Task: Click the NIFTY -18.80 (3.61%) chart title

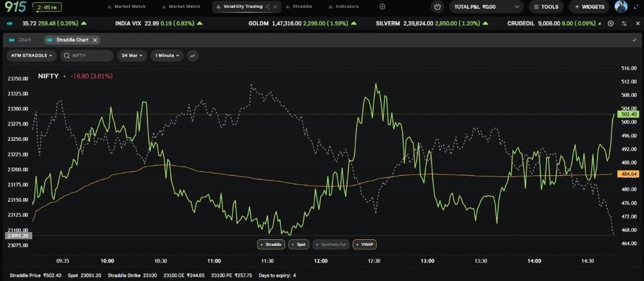Action: click(x=75, y=76)
